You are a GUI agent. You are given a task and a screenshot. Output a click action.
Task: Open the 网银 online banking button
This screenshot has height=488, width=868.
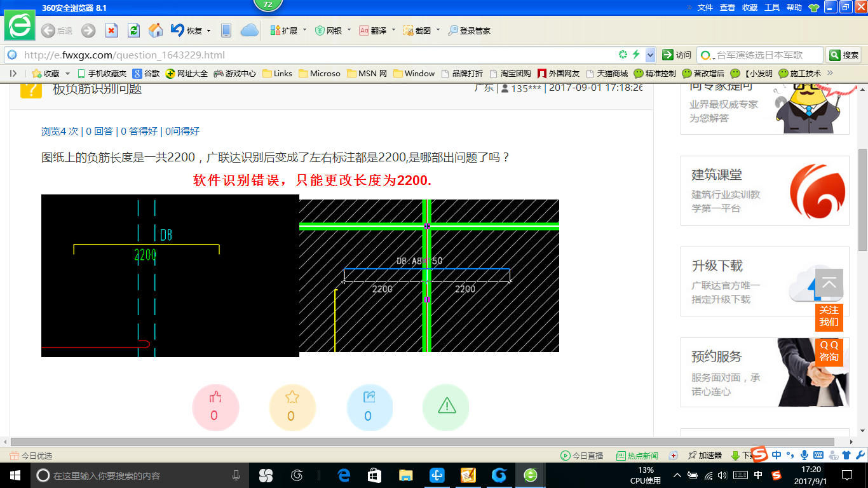(x=329, y=30)
